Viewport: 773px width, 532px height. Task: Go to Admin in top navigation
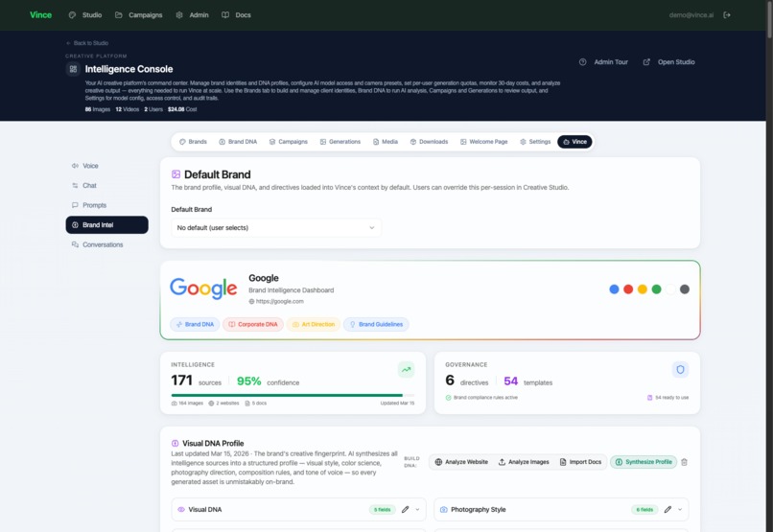tap(192, 15)
